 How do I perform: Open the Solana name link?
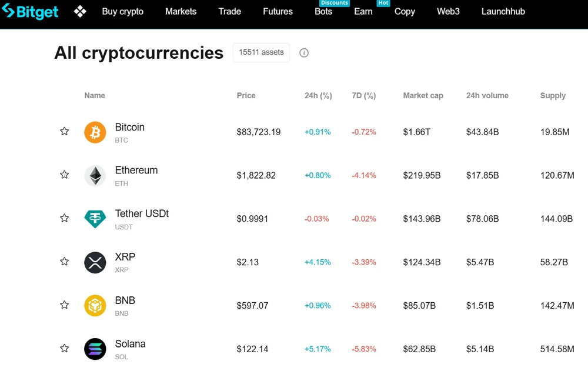pos(130,344)
